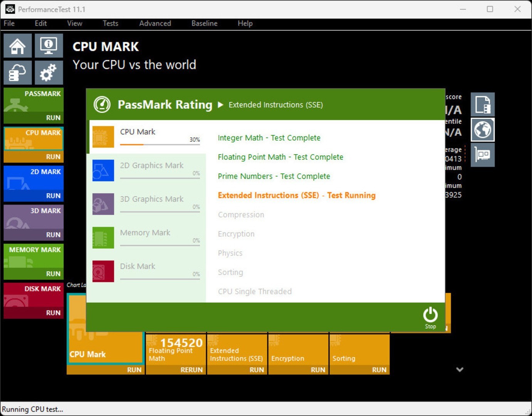This screenshot has height=416, width=532.
Task: Click RUN on the Encryption tile
Action: (x=318, y=370)
